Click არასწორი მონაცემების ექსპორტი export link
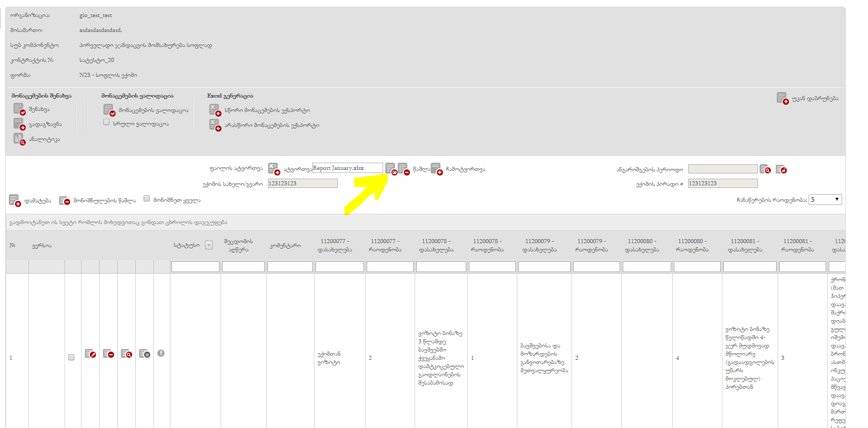Viewport: 868px width, 428px height. click(x=271, y=125)
